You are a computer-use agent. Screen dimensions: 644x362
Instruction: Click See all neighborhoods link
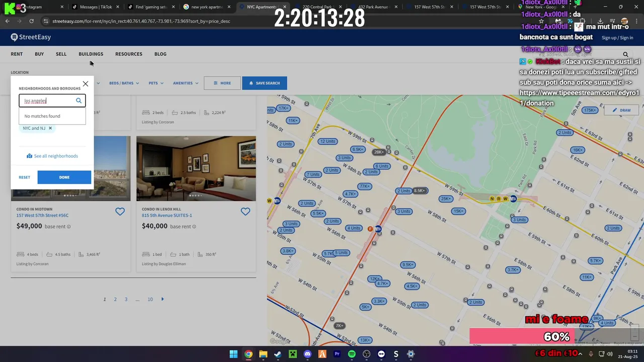[x=52, y=156]
